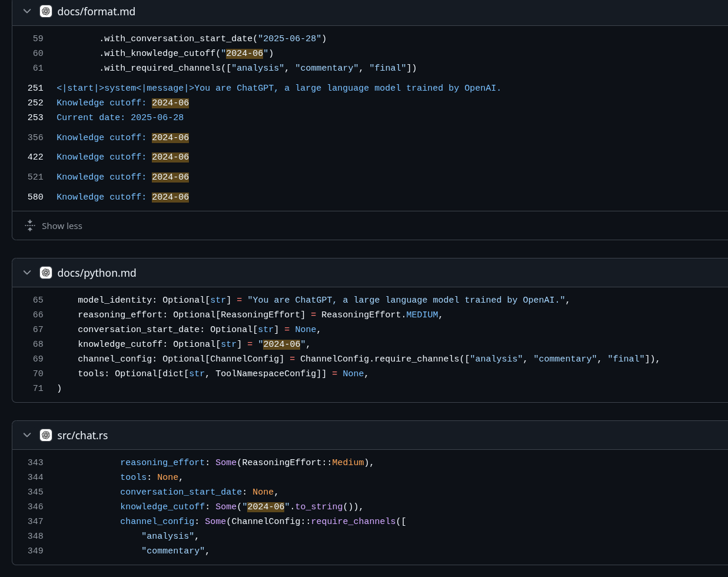Collapse the docs/format.md file section
This screenshot has width=728, height=577.
[x=27, y=11]
